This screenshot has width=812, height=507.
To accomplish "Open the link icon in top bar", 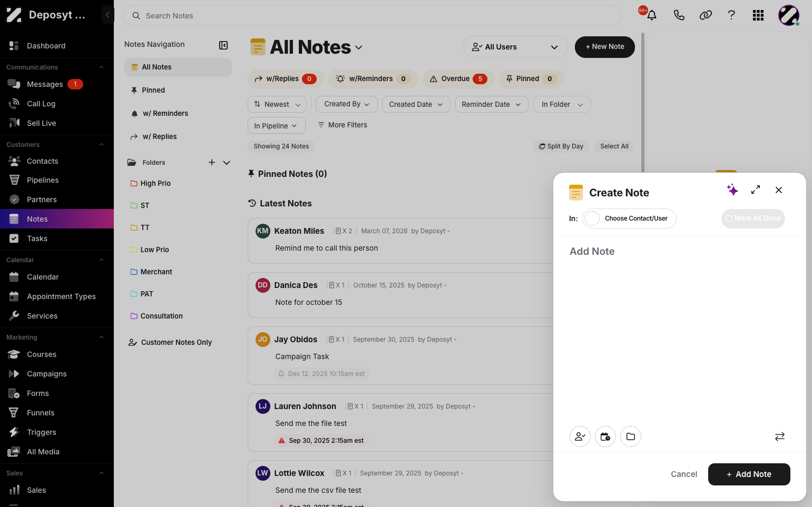I will point(706,15).
